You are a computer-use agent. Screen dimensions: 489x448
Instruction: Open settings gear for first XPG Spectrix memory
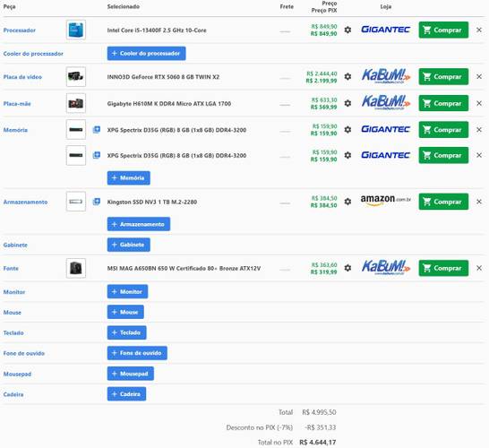347,129
